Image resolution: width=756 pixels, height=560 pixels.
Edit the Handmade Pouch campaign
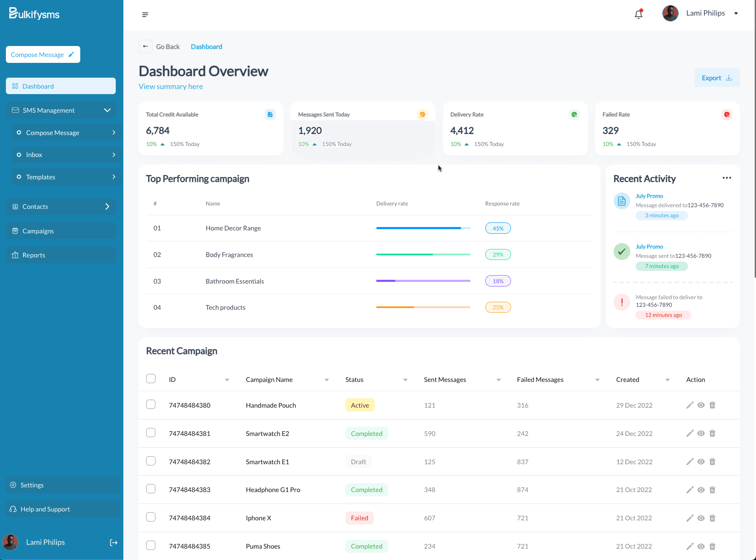point(690,405)
